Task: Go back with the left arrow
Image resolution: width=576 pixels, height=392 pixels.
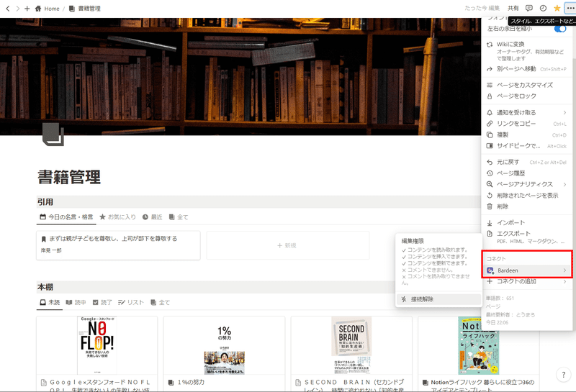Action: (8, 8)
